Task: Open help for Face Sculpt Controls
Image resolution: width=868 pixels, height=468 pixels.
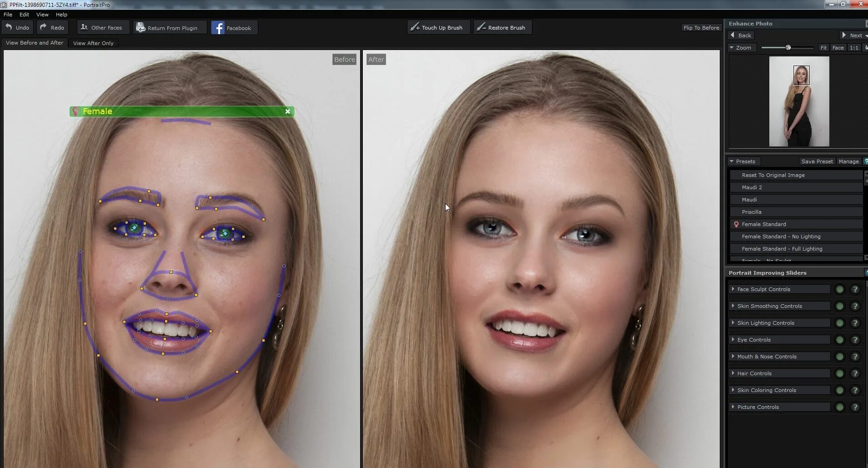Action: coord(855,289)
